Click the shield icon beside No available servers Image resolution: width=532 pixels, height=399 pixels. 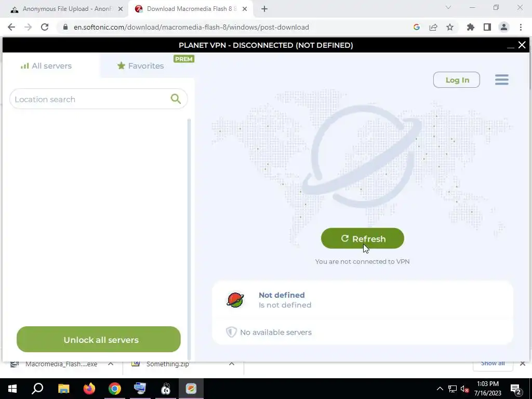(231, 332)
